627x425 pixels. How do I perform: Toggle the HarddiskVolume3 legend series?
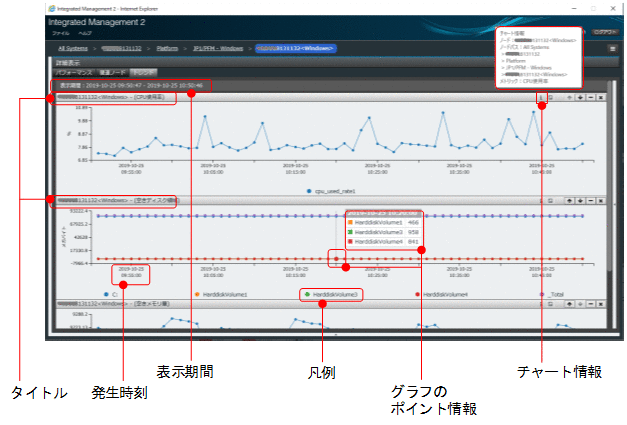pyautogui.click(x=331, y=295)
